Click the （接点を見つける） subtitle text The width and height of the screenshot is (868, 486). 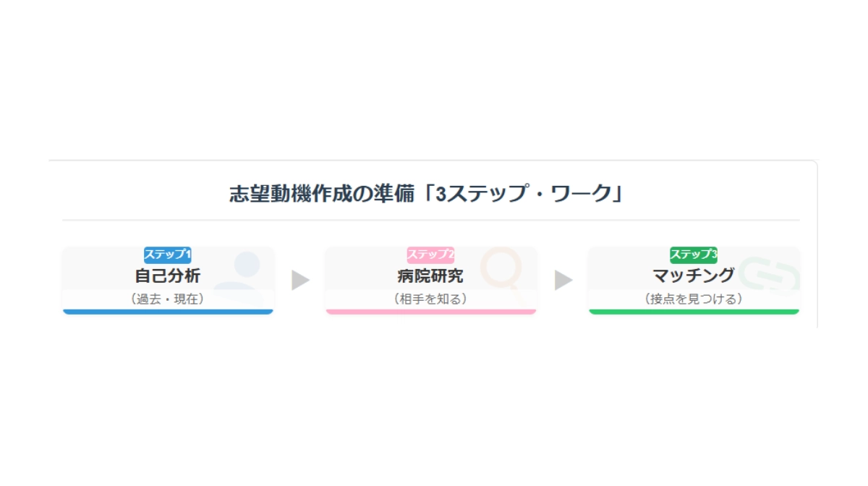pos(694,299)
